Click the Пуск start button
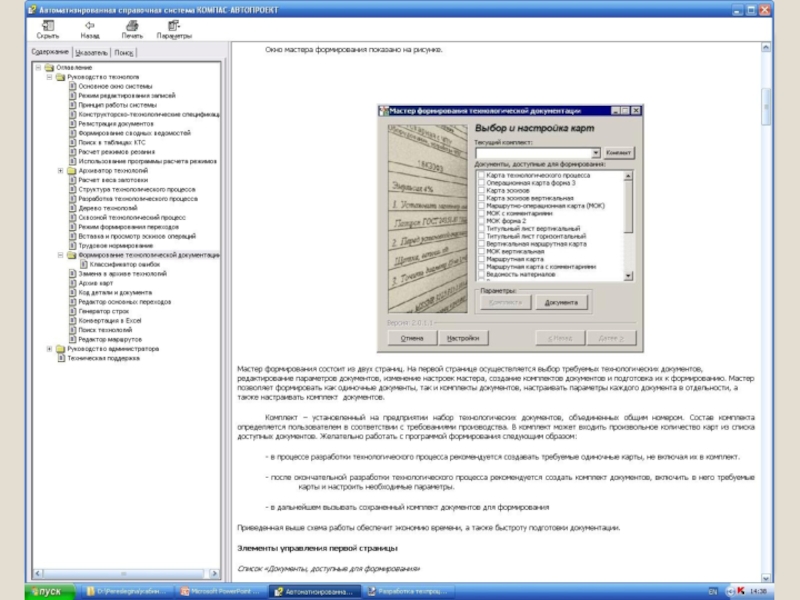The height and width of the screenshot is (600, 800). point(44,592)
